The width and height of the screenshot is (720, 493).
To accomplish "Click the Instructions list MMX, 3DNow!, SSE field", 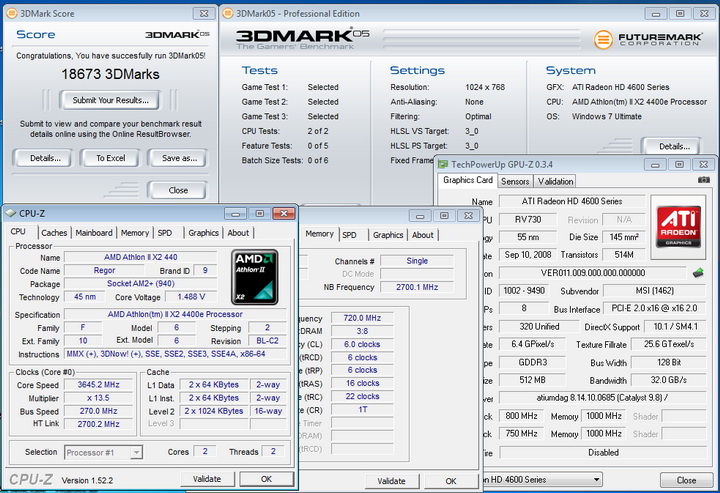I will 175,354.
